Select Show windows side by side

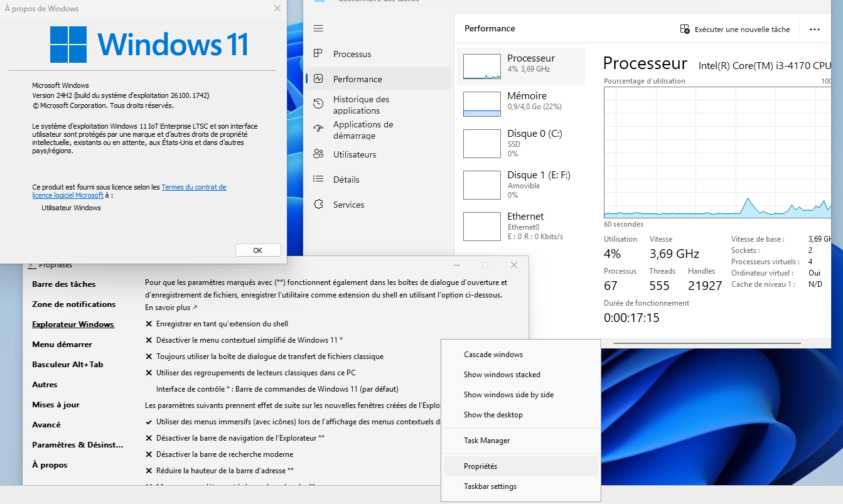(521, 395)
